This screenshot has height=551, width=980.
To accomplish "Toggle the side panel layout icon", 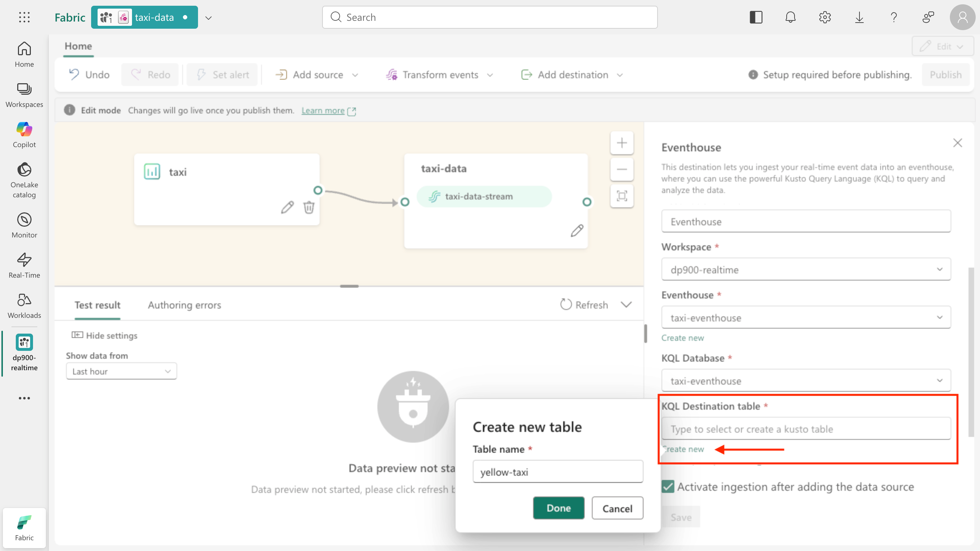I will pyautogui.click(x=756, y=17).
